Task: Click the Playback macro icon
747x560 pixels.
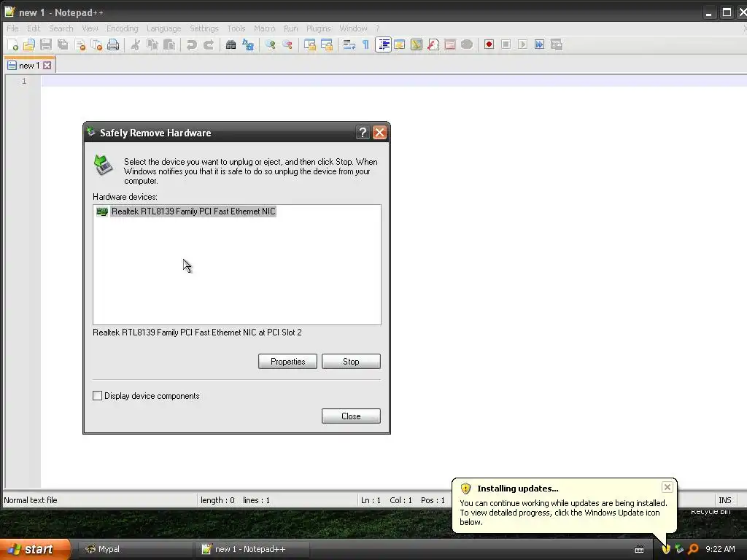Action: click(522, 44)
